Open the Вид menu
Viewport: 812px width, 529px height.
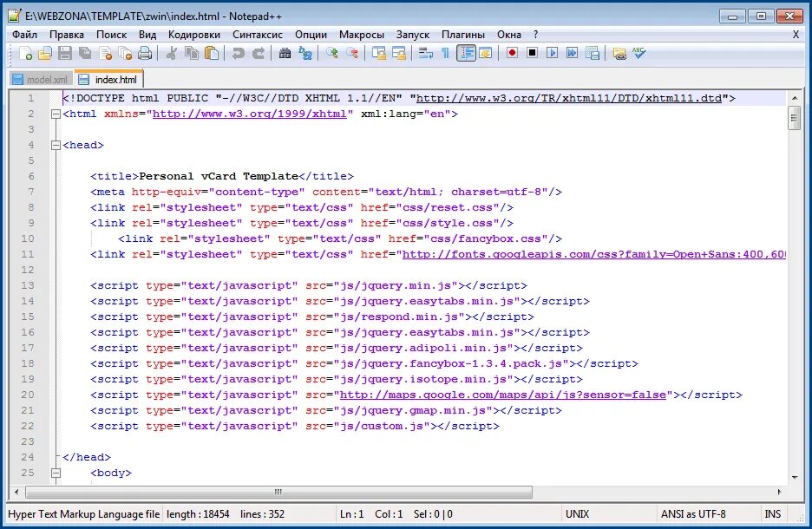pos(147,35)
